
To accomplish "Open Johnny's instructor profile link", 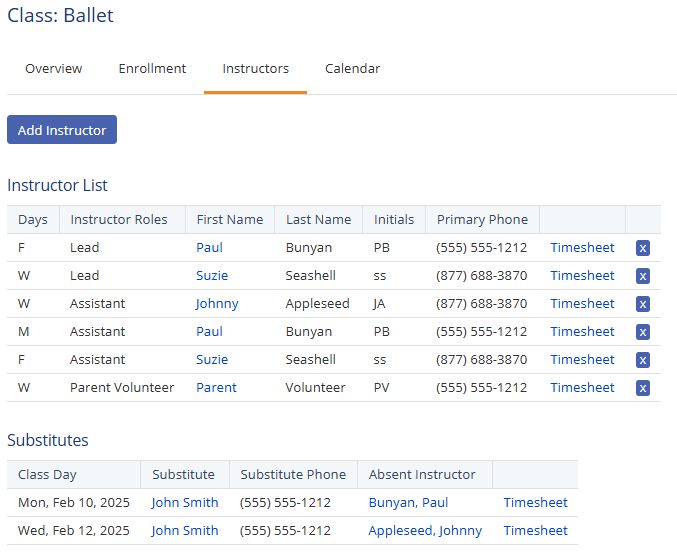I will click(x=217, y=304).
